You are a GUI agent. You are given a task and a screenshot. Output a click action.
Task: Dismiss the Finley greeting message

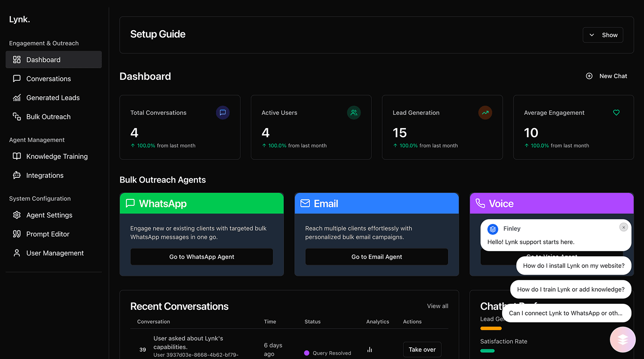(623, 227)
